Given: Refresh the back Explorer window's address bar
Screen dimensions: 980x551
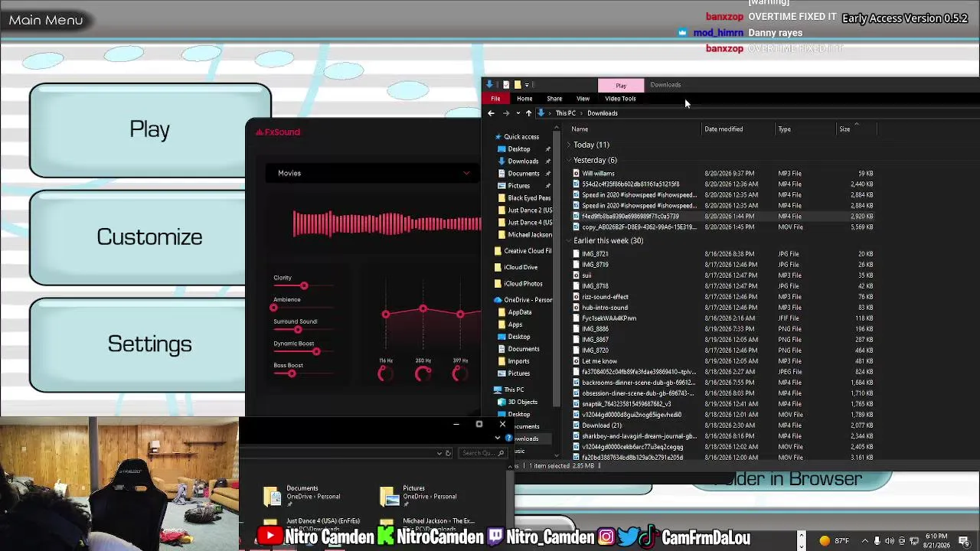Looking at the screenshot, I should [449, 453].
